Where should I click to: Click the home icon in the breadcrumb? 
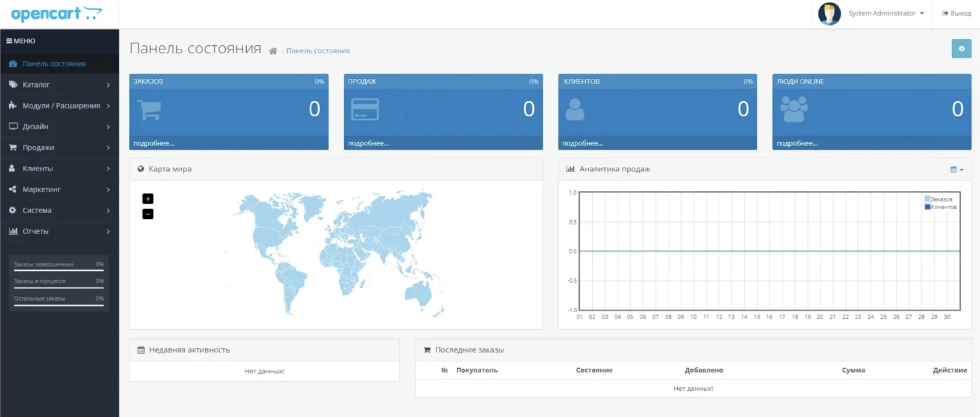tap(273, 51)
